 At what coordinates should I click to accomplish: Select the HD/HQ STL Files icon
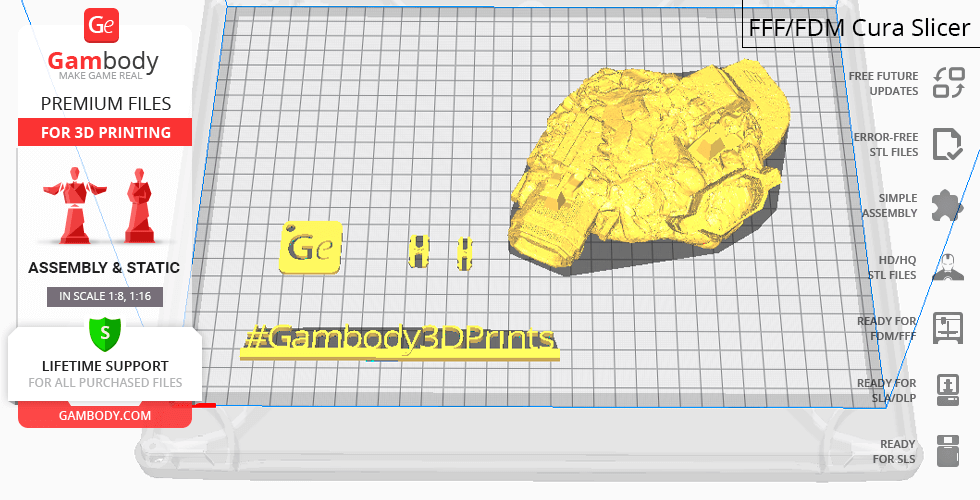(x=947, y=267)
